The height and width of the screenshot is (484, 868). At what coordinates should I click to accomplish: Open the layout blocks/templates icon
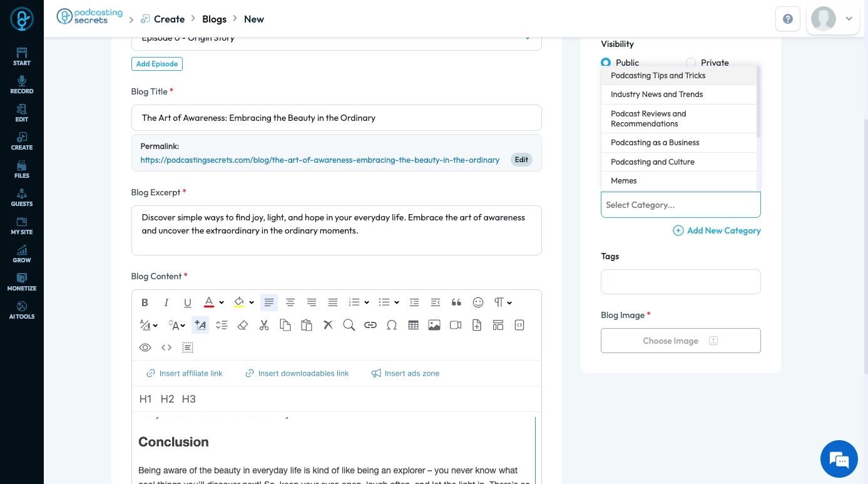pos(498,325)
